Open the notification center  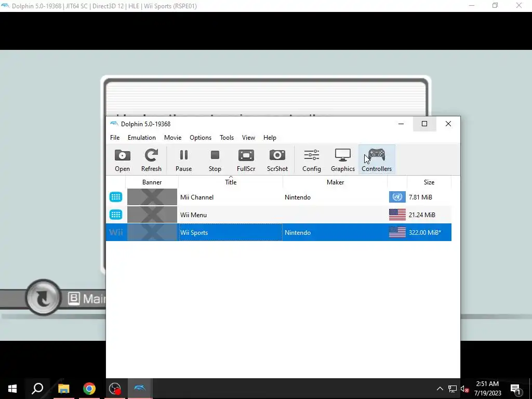[515, 389]
